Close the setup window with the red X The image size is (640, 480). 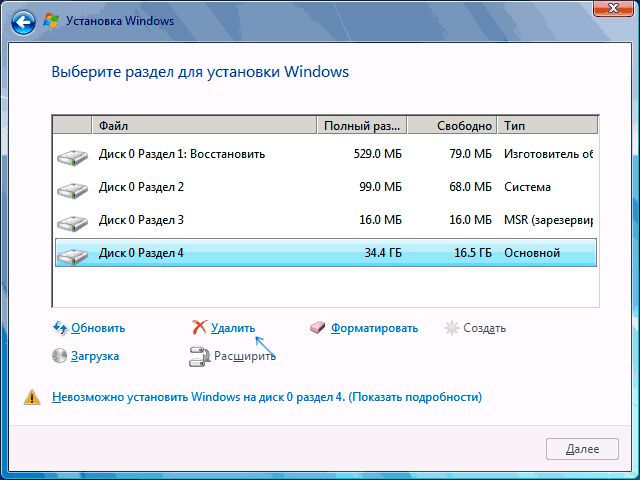coord(613,8)
